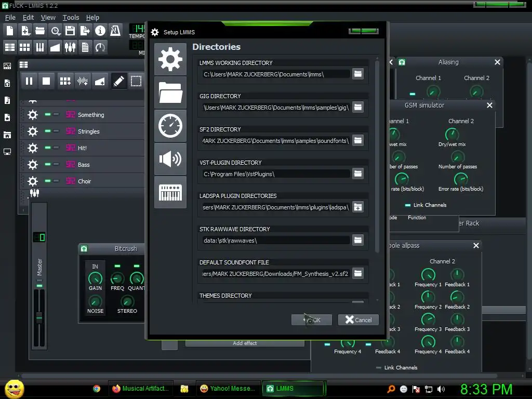Open Stringles track settings gear
This screenshot has height=399, width=532.
coord(33,131)
